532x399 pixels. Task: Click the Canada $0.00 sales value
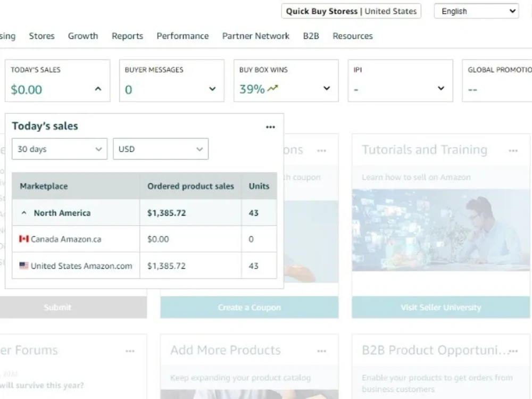tap(158, 239)
